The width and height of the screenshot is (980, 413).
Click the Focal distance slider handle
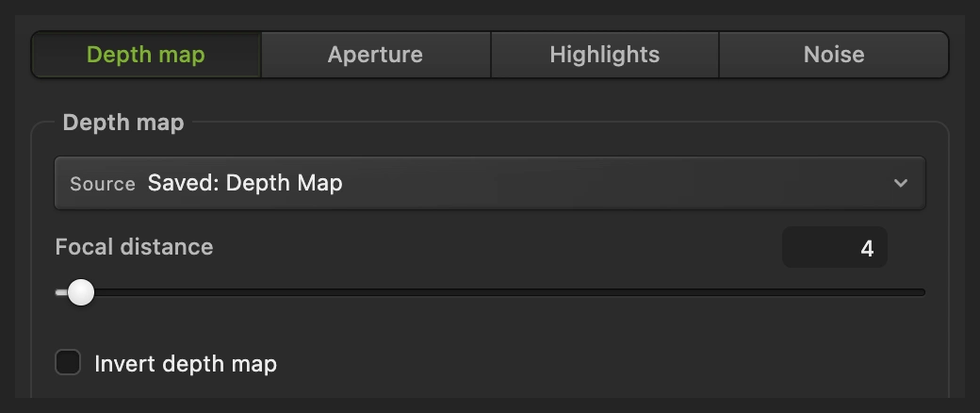pyautogui.click(x=81, y=292)
